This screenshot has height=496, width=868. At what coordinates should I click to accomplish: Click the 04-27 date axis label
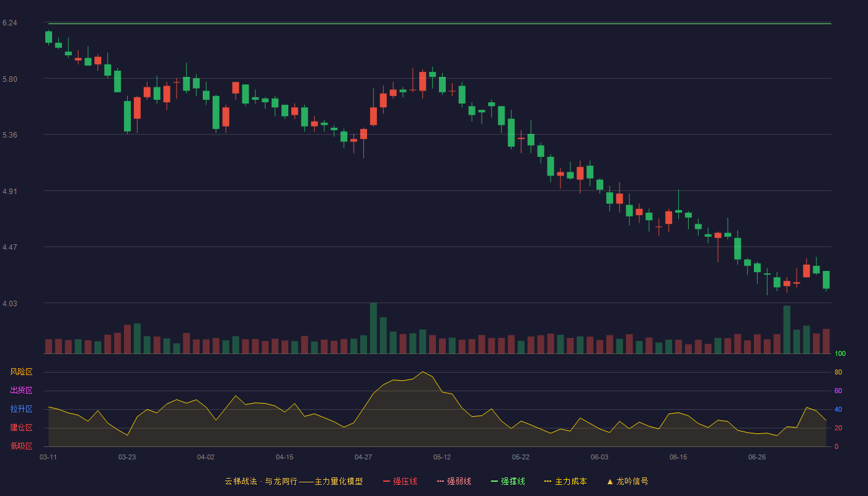point(363,457)
